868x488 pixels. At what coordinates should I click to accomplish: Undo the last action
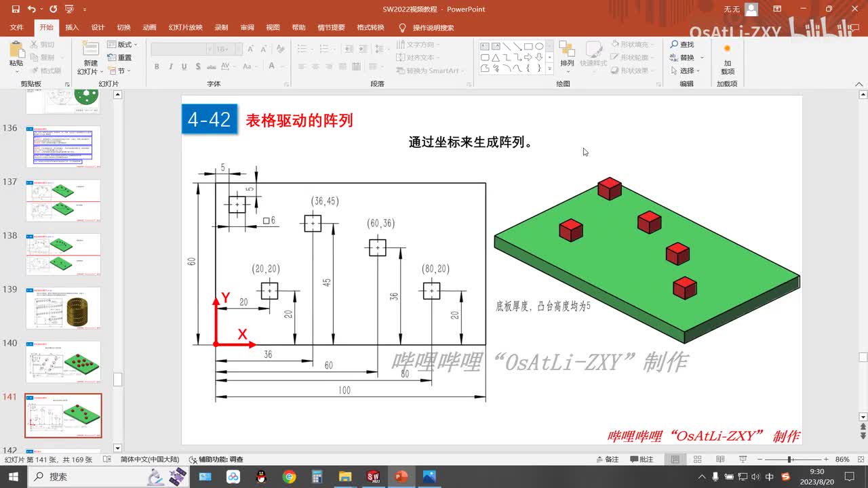click(32, 9)
